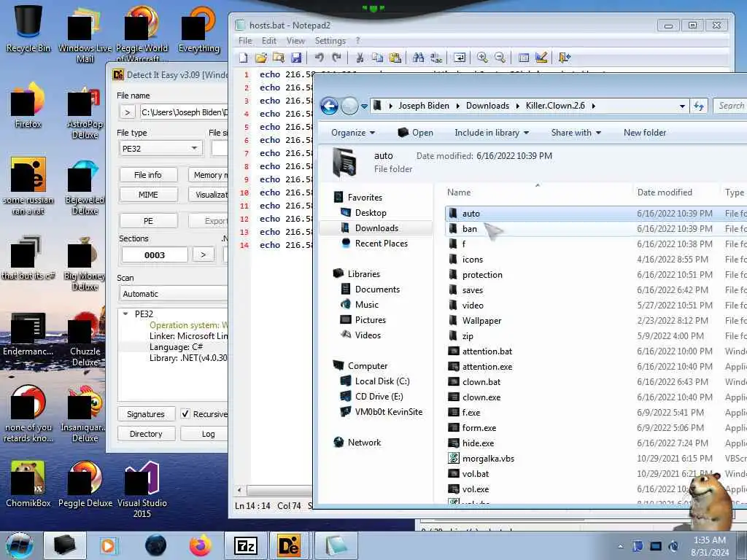Image resolution: width=747 pixels, height=560 pixels.
Task: Click the Date modified column header
Action: pos(665,192)
